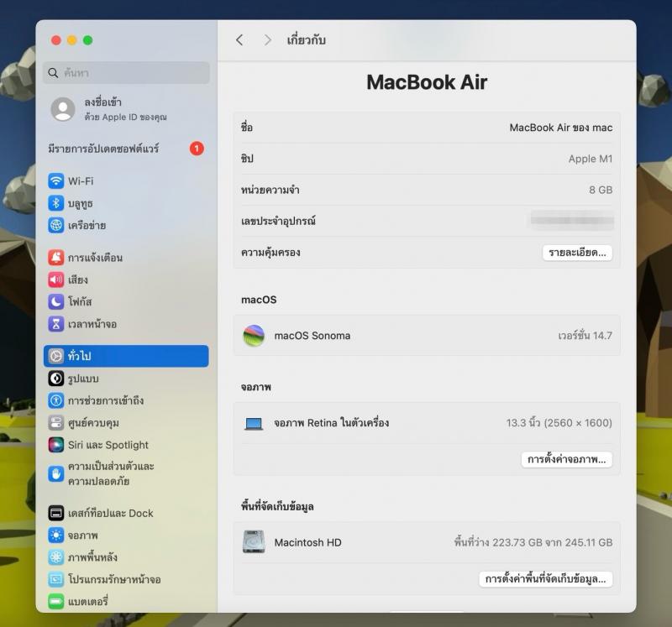Image resolution: width=672 pixels, height=627 pixels.
Task: Click the "13.3 นิ้ว (2560 × 1600)" display size
Action: point(559,423)
